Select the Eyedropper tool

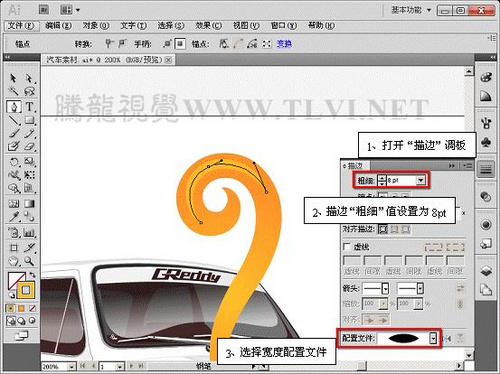click(x=14, y=217)
